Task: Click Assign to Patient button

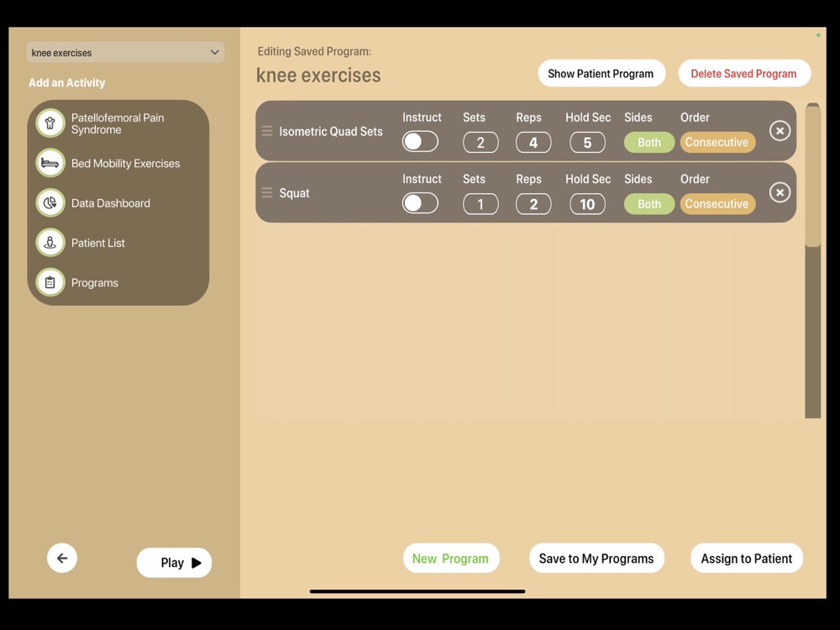Action: click(x=746, y=559)
